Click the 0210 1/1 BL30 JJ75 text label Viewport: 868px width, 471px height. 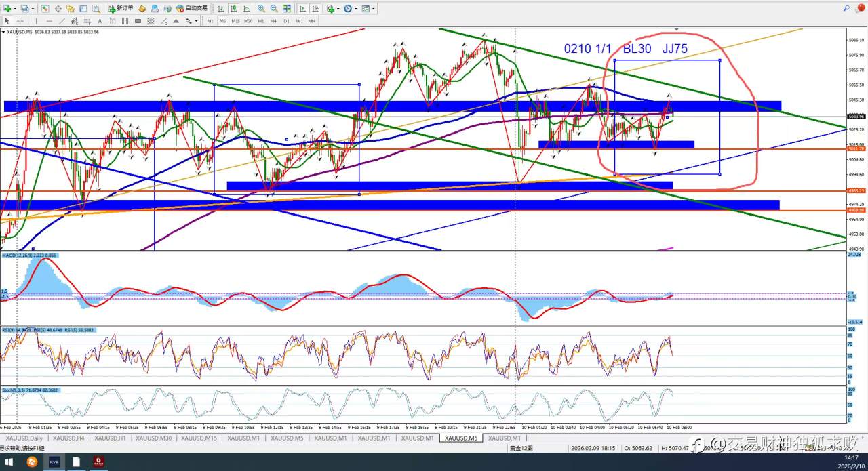coord(626,49)
